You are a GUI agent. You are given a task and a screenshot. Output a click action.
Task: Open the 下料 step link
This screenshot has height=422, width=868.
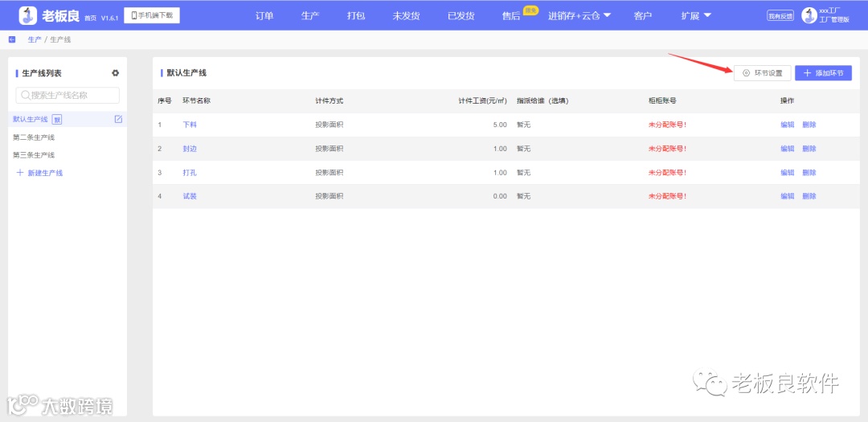190,125
